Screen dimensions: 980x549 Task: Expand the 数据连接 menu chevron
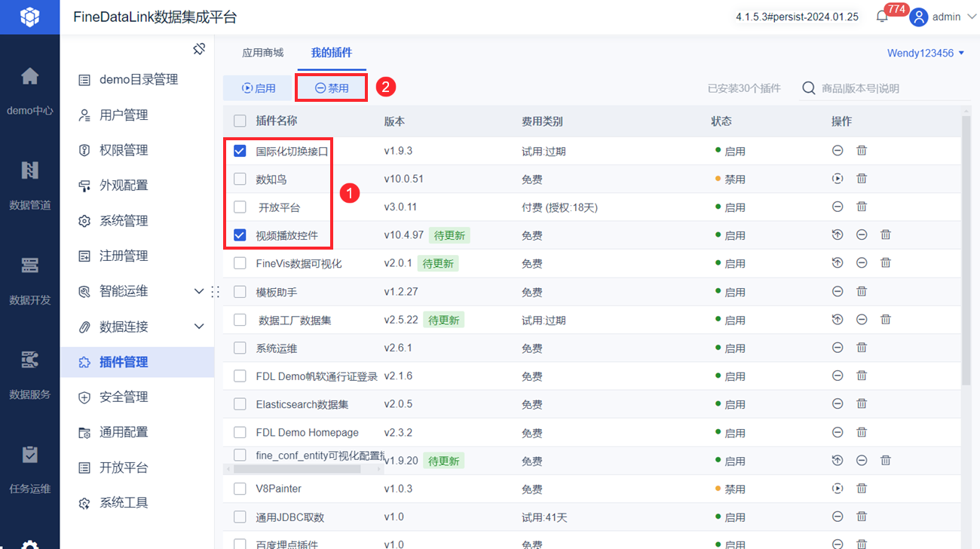point(199,327)
